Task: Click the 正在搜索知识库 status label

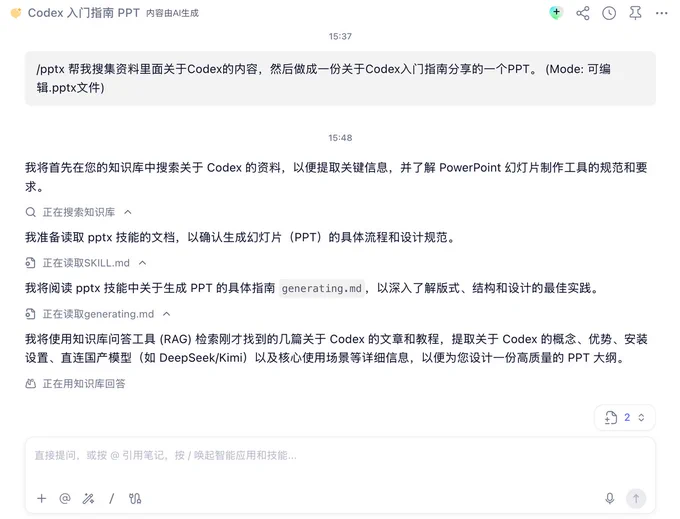Action: click(78, 212)
